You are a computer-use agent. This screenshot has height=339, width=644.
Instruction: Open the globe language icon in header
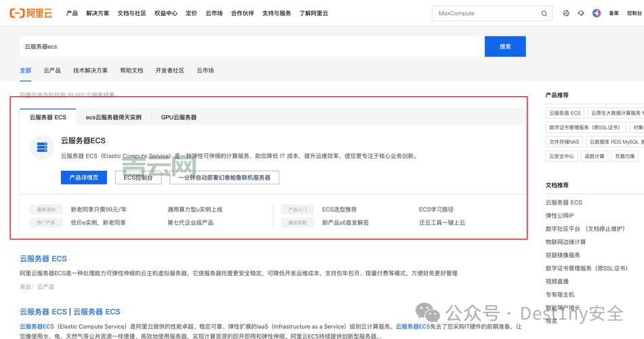point(566,13)
